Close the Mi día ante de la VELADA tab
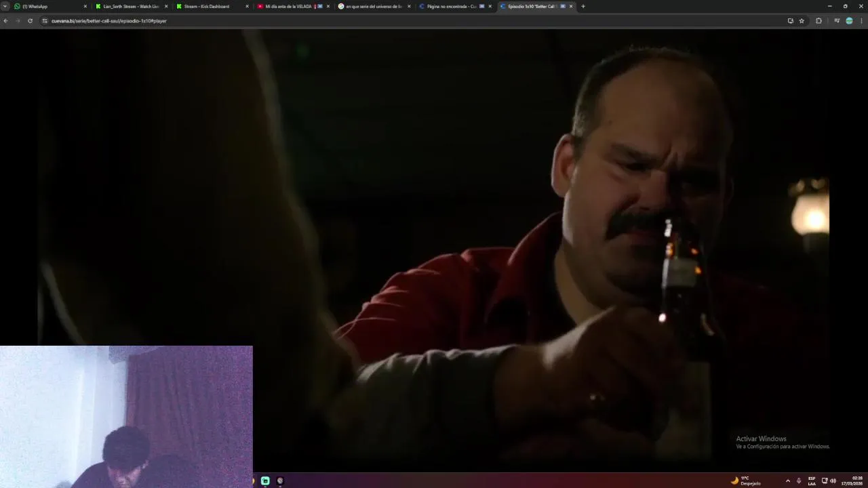 [328, 6]
